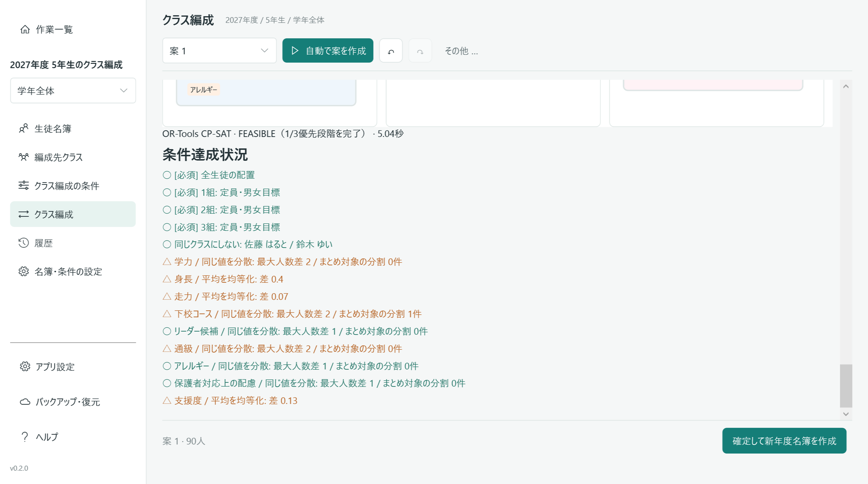Open the 案 1 plan dropdown
Viewport: 868px width, 484px height.
tap(219, 50)
